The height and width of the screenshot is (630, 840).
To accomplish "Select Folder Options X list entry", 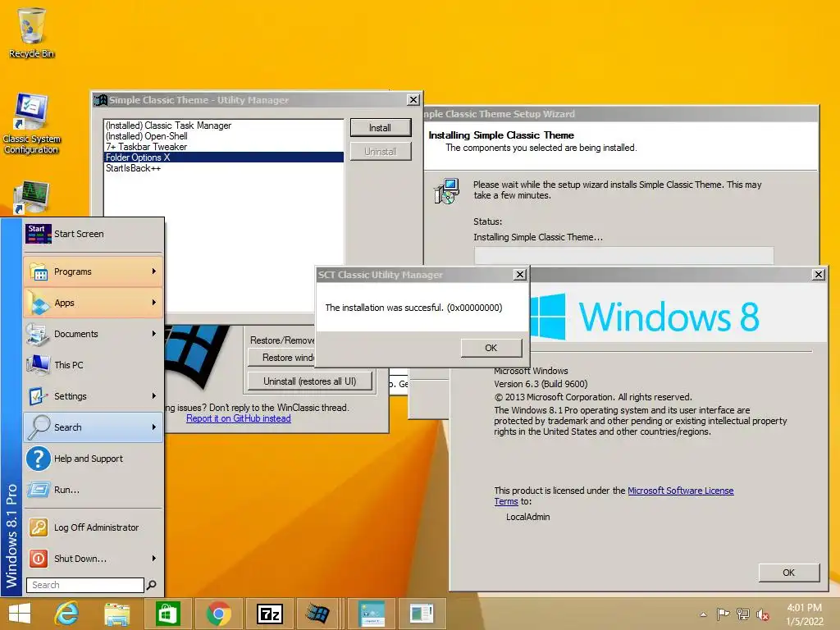I will pos(223,157).
